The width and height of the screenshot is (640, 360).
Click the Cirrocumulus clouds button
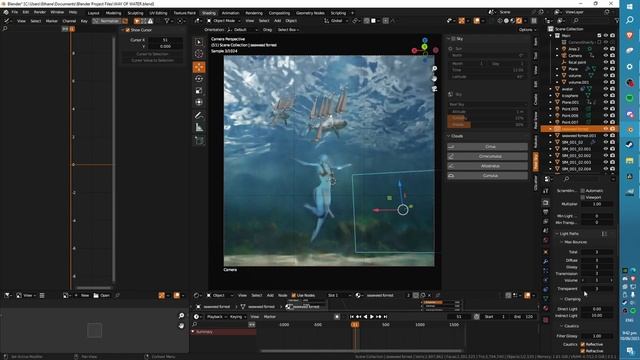[x=487, y=156]
